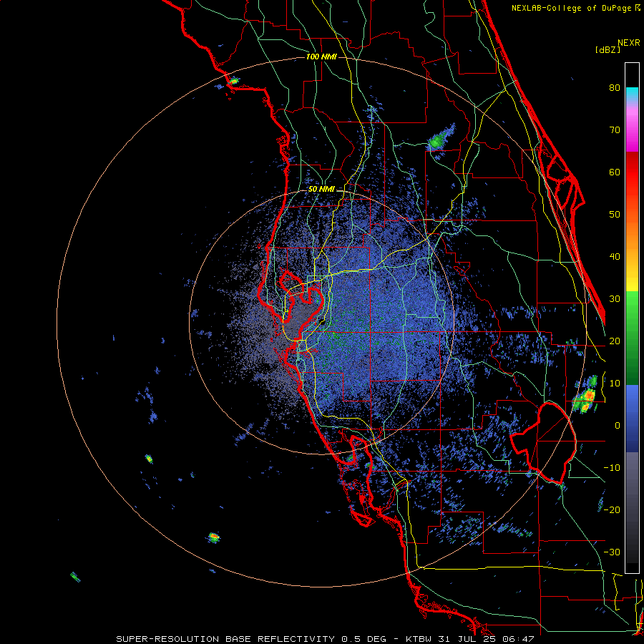The height and width of the screenshot is (644, 644).
Task: Click the 70 value on dBZ scale
Action: click(615, 130)
